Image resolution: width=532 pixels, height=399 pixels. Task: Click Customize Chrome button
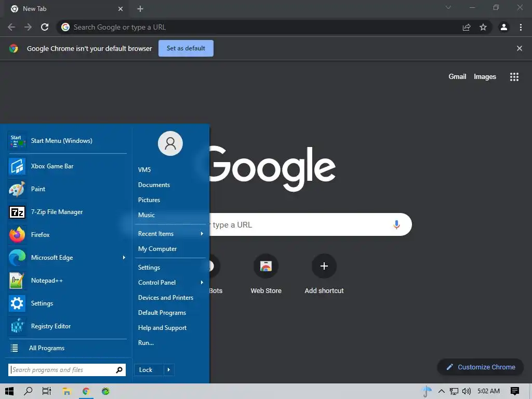pyautogui.click(x=481, y=367)
